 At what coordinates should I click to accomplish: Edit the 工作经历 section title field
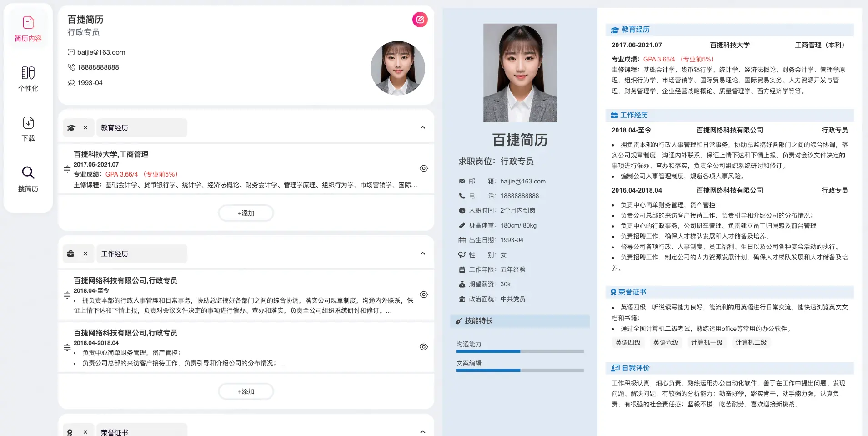point(141,254)
